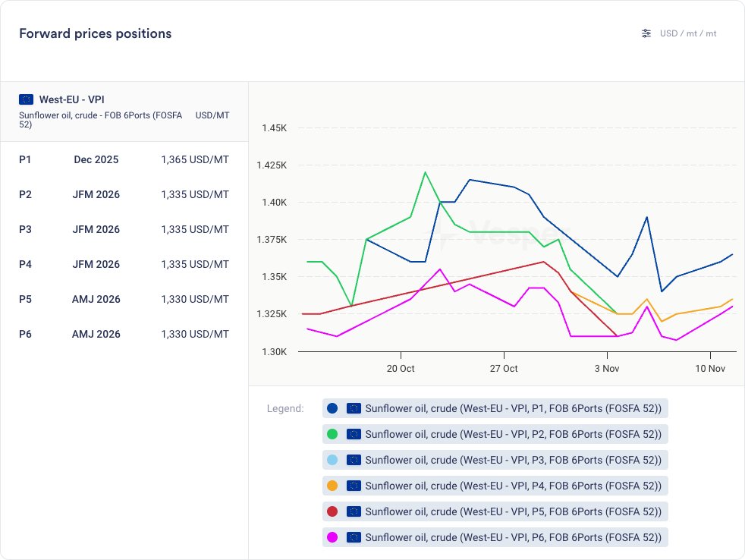Select the P5 AMJ 2026 position row
Viewport: 745px width, 560px height.
[124, 299]
